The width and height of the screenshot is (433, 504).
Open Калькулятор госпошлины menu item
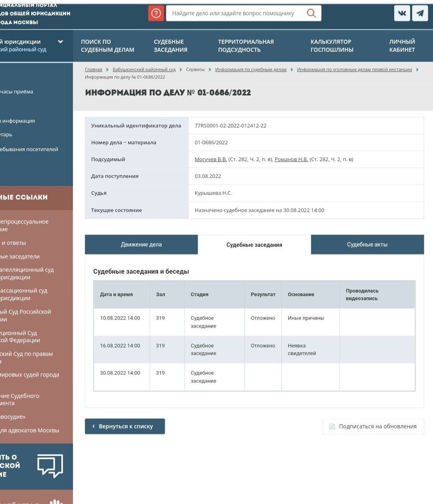pos(332,46)
